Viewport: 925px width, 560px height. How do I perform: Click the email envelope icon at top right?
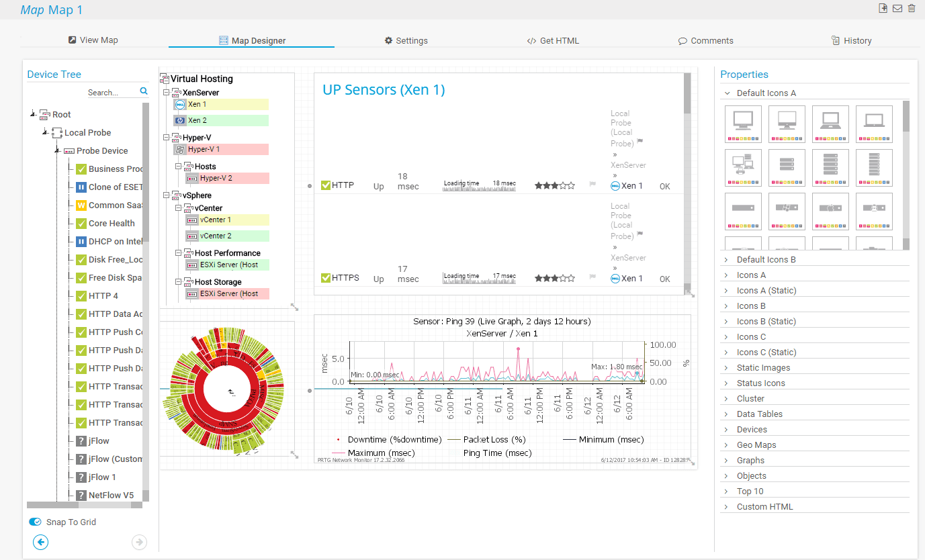(897, 8)
